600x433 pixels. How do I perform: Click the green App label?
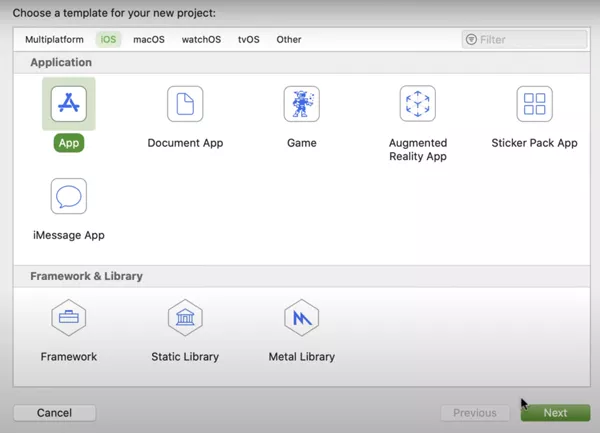pyautogui.click(x=69, y=143)
